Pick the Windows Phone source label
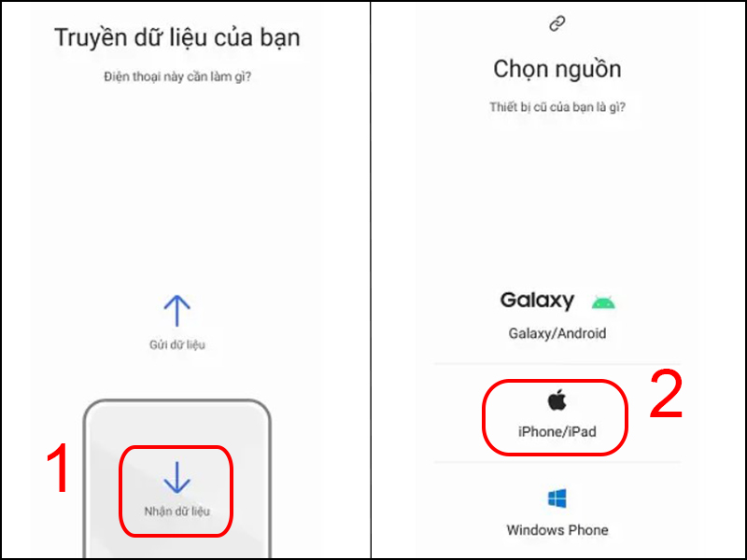 coord(557,530)
